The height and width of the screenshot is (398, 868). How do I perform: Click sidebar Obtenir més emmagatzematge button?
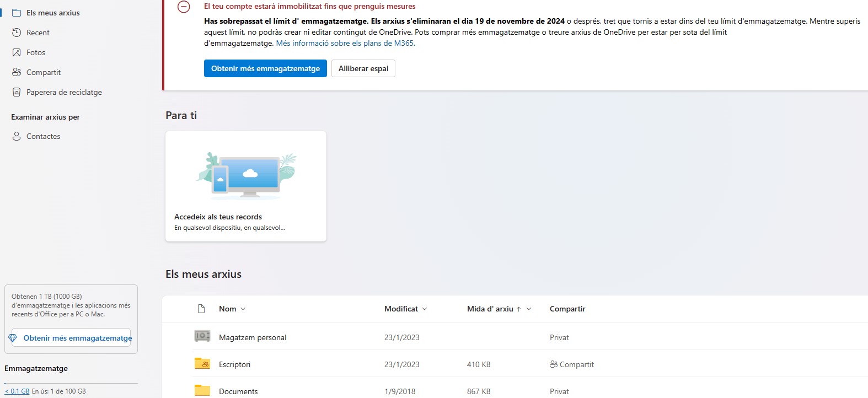point(71,338)
